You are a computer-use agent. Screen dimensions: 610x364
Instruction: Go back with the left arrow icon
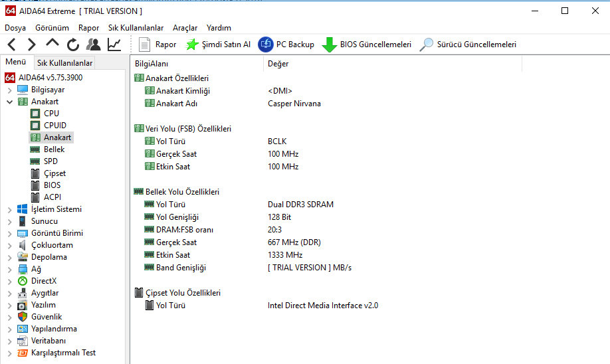pos(12,45)
